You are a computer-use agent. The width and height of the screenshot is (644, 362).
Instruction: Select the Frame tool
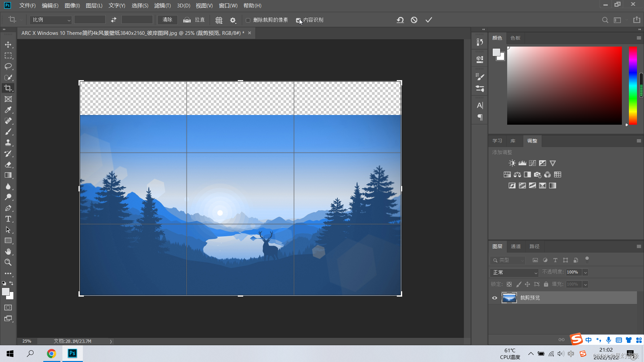tap(8, 99)
